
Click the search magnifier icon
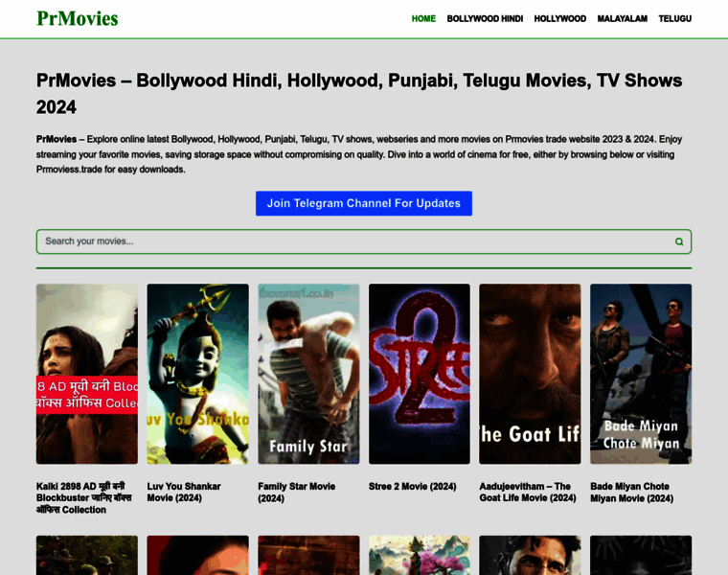[679, 241]
